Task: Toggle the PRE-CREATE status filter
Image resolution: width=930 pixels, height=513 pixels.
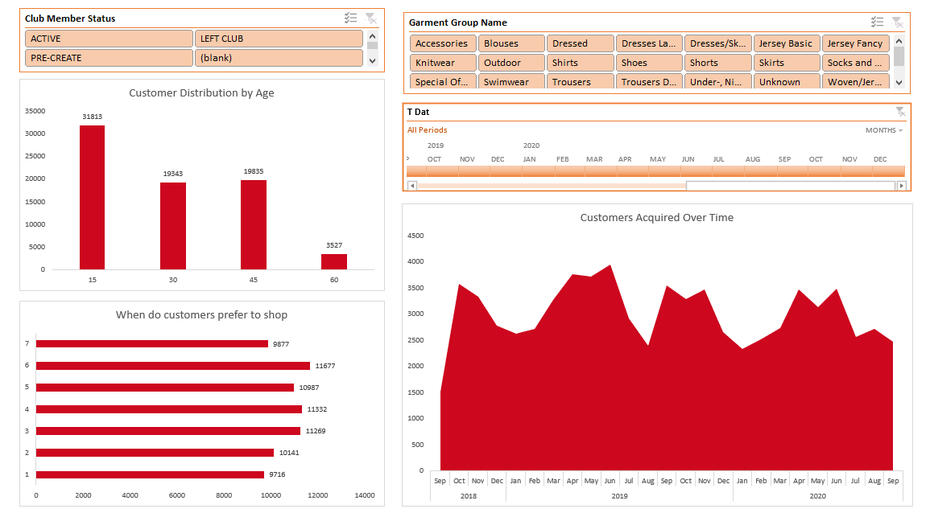Action: coord(108,58)
